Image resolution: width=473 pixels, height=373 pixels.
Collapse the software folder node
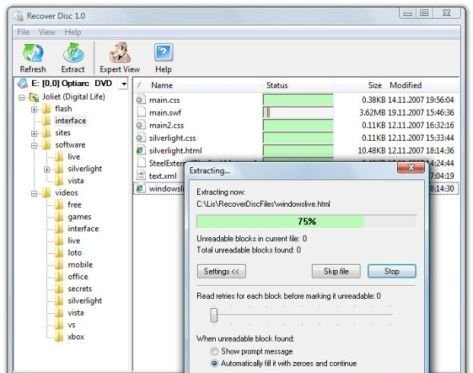pyautogui.click(x=34, y=146)
